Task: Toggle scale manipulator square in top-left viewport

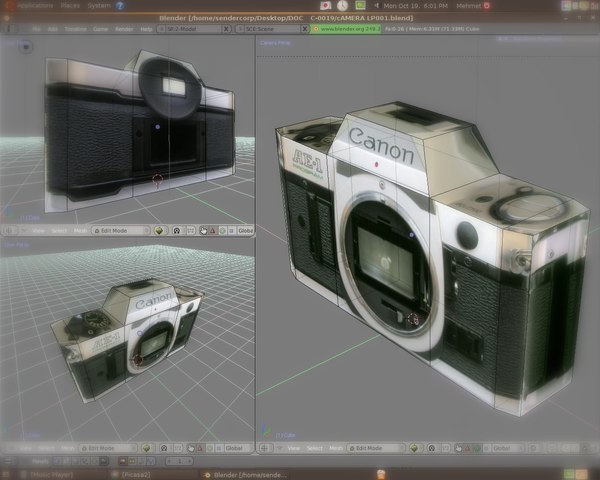Action: pos(231,230)
